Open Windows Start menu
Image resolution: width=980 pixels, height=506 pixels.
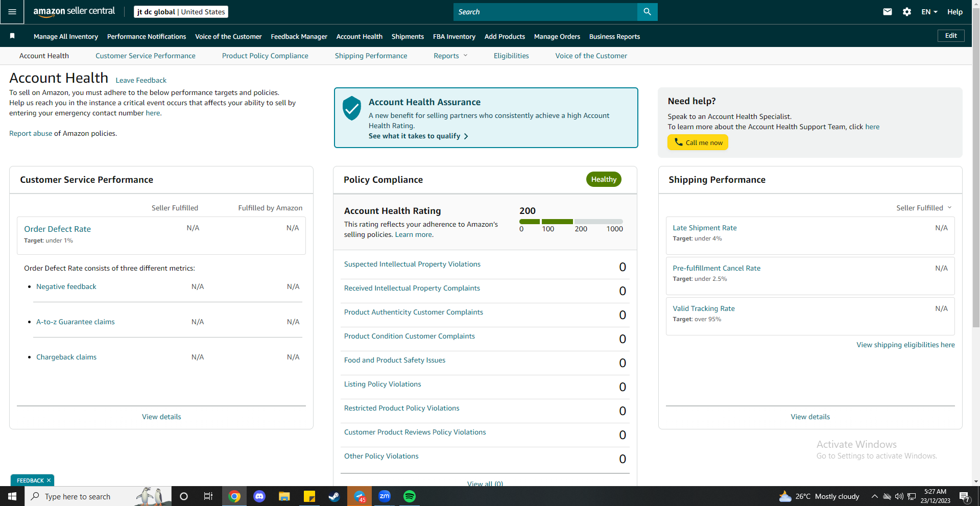tap(12, 496)
